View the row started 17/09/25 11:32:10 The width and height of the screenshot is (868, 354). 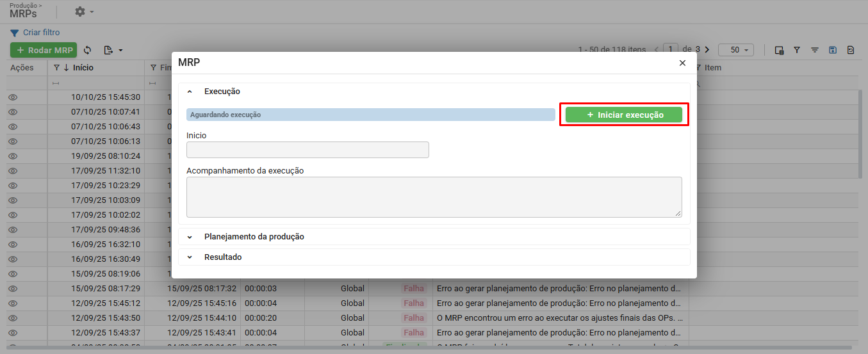pyautogui.click(x=13, y=171)
